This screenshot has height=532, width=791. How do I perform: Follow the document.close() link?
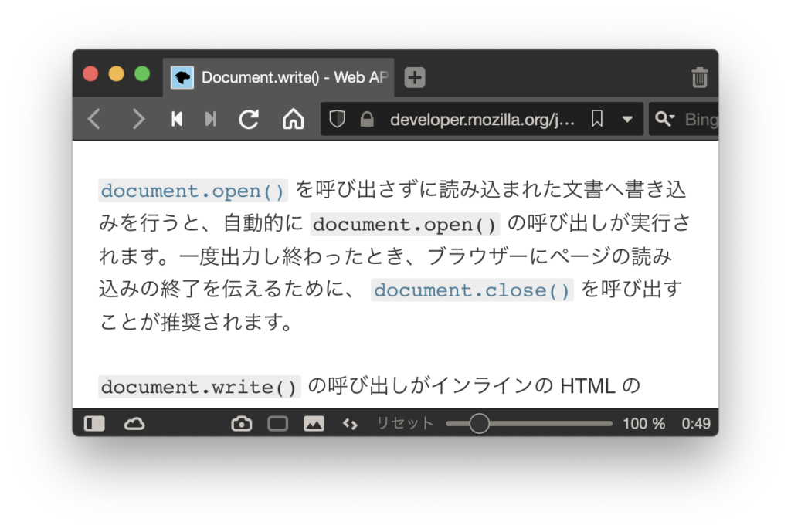(x=472, y=290)
